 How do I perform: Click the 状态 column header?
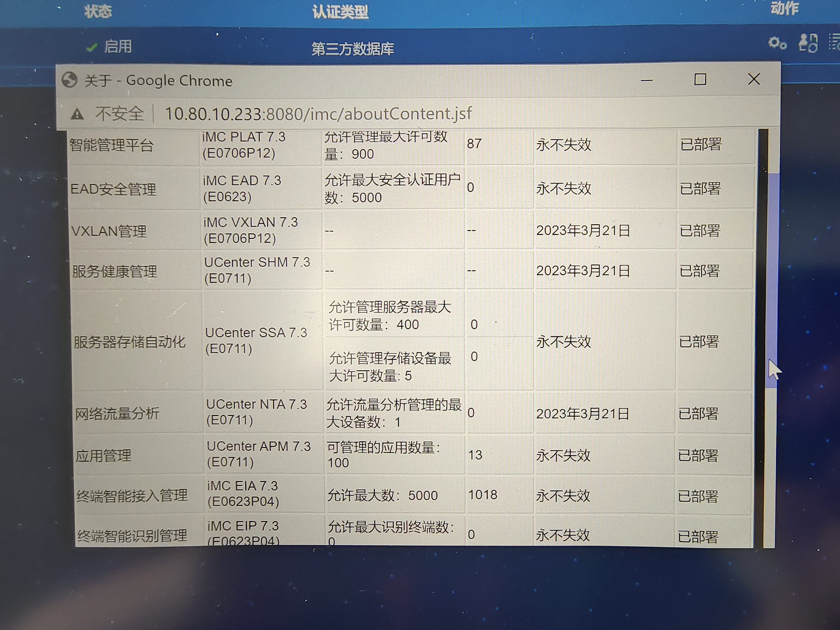pos(98,11)
